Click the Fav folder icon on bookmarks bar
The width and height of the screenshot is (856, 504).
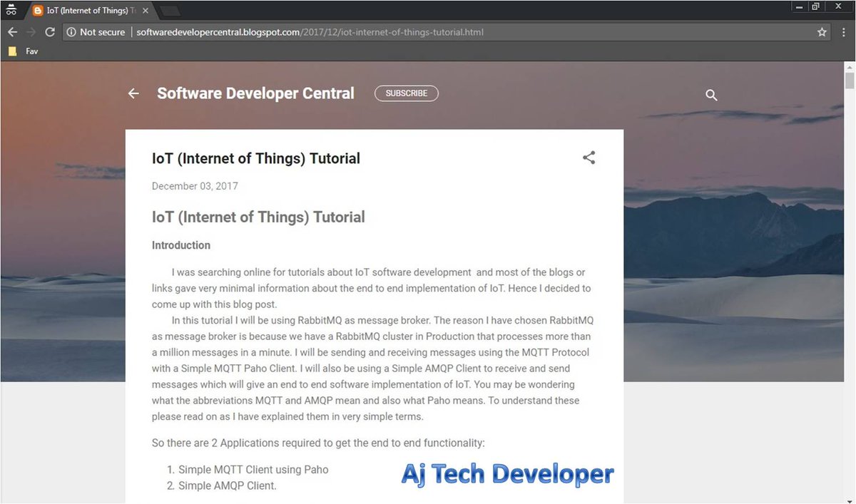click(11, 51)
